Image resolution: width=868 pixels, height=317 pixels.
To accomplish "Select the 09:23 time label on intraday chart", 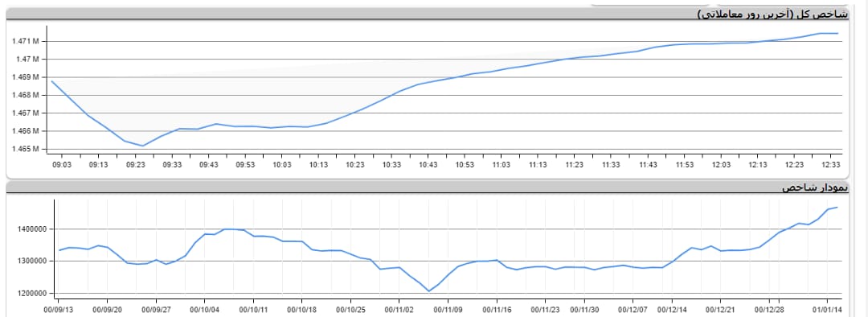I will 135,165.
